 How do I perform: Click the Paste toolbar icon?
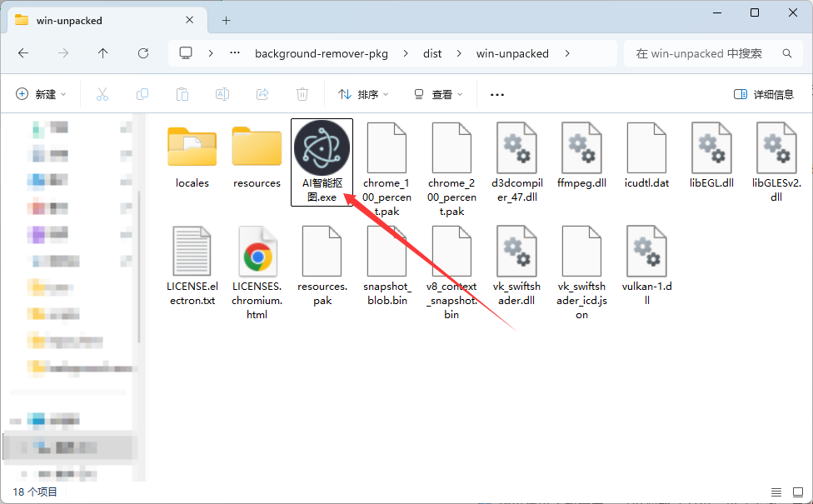point(182,94)
